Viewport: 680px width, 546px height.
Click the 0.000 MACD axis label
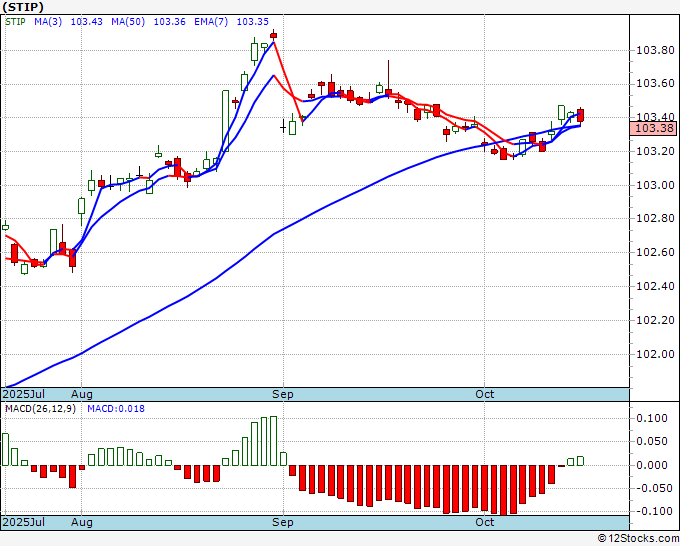tap(652, 465)
